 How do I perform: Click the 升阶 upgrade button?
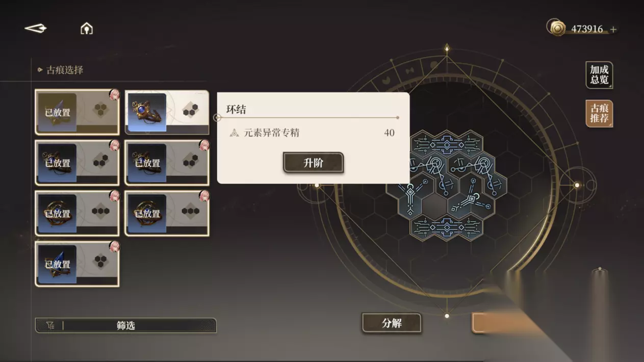coord(313,163)
